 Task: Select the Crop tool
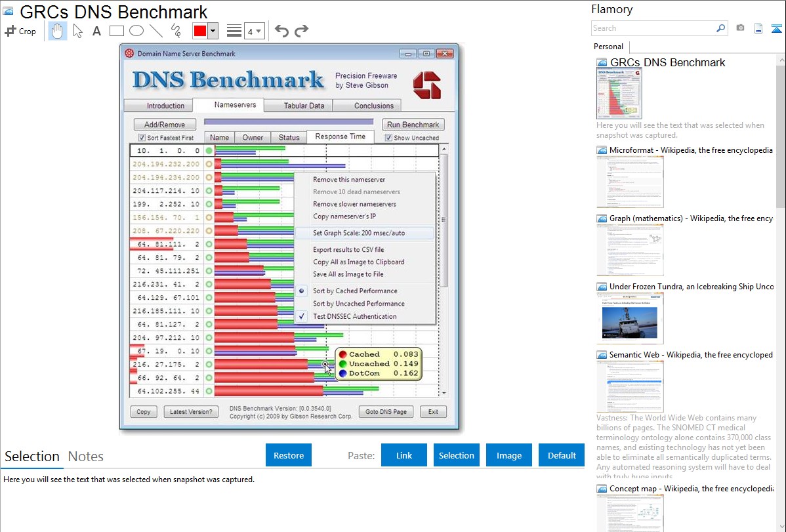click(20, 31)
